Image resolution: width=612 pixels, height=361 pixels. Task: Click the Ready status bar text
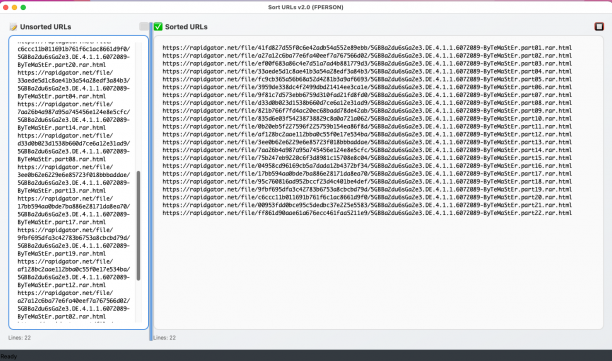[9, 356]
